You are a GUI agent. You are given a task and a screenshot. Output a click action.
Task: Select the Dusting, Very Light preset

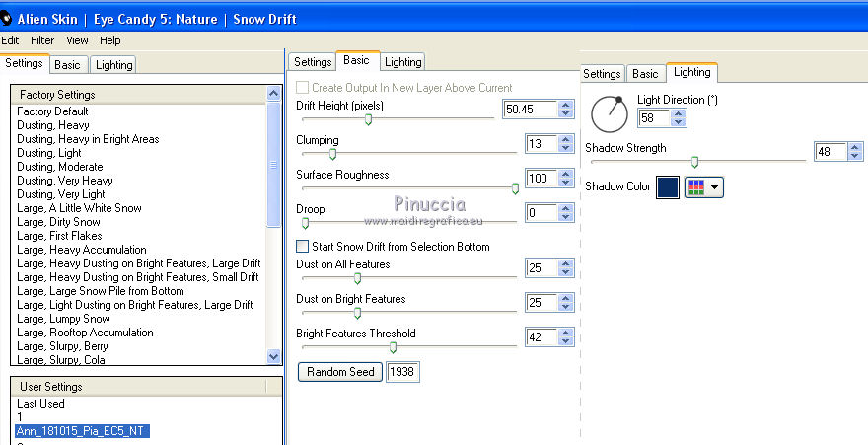pyautogui.click(x=61, y=194)
